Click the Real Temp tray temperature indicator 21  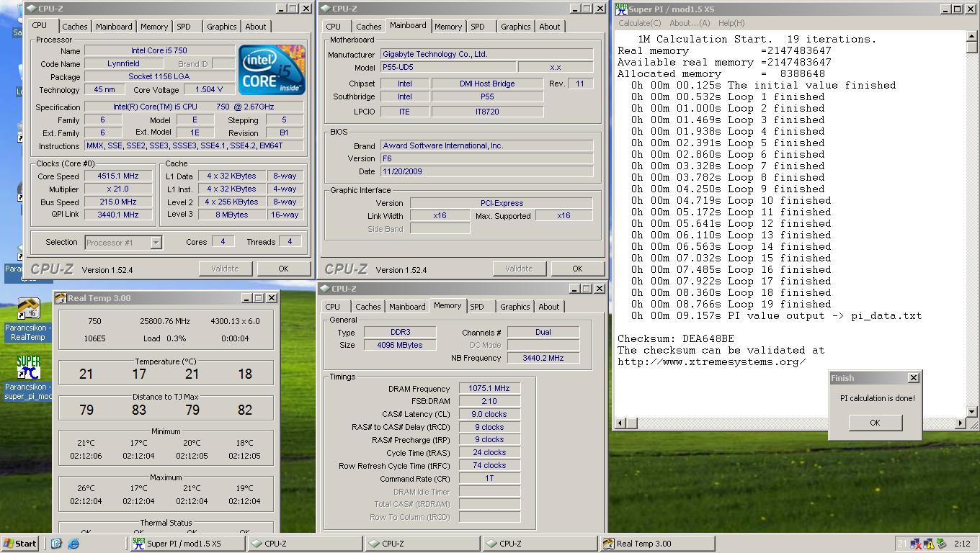click(902, 544)
